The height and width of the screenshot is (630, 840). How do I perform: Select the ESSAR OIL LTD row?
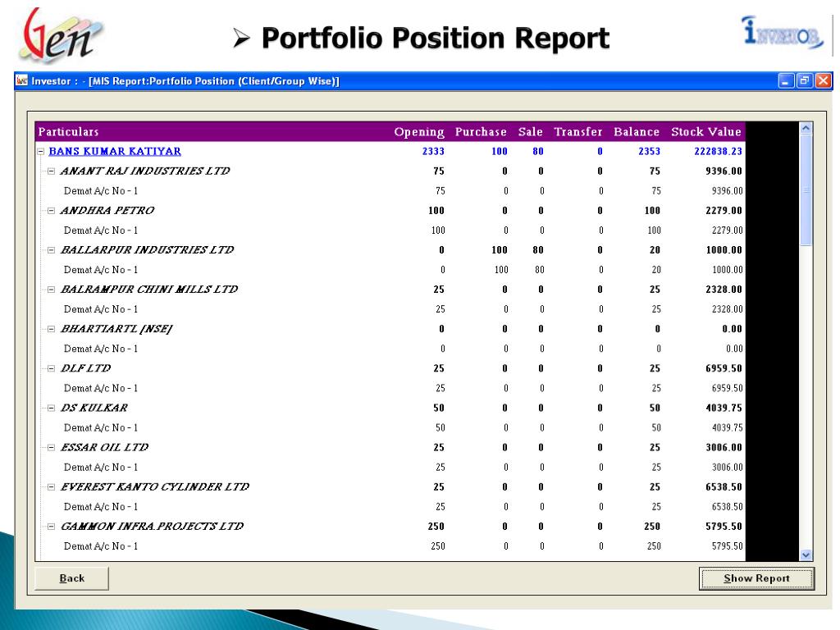pyautogui.click(x=390, y=447)
